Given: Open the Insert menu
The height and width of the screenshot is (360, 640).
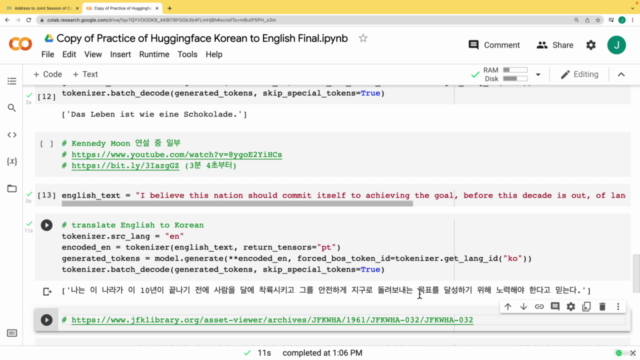Looking at the screenshot, I should point(120,55).
